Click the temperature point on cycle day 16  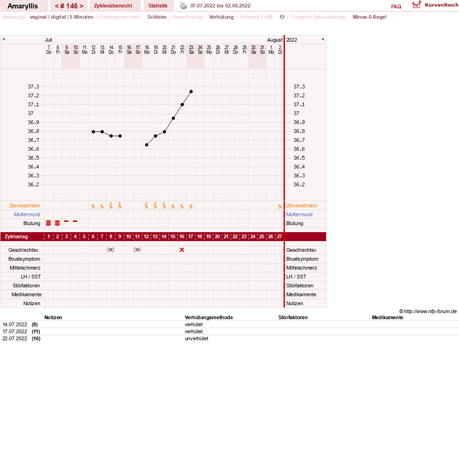(182, 104)
